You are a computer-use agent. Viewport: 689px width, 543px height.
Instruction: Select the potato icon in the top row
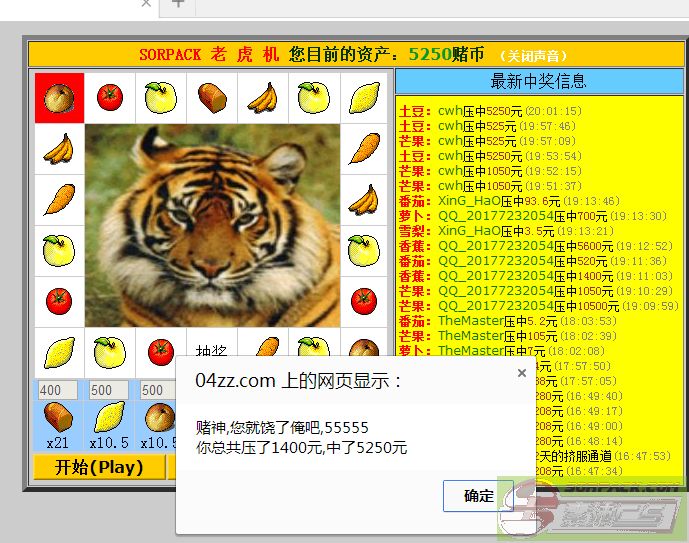coord(211,98)
